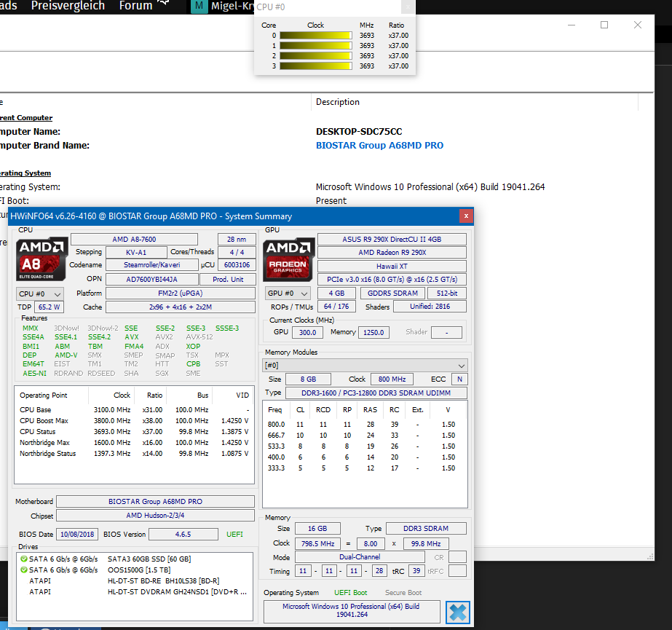672x630 pixels.
Task: Click the Motherboard BIOSTAR Group A68MD PRO field
Action: [x=155, y=501]
